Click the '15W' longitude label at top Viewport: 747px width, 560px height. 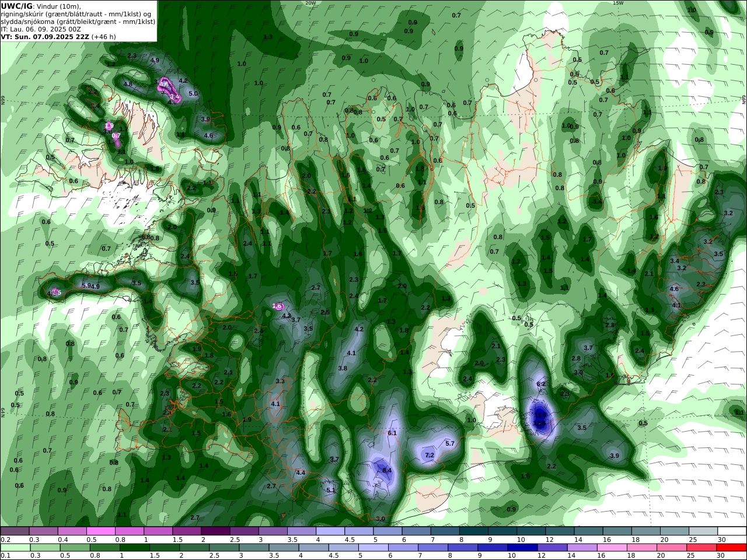point(618,3)
